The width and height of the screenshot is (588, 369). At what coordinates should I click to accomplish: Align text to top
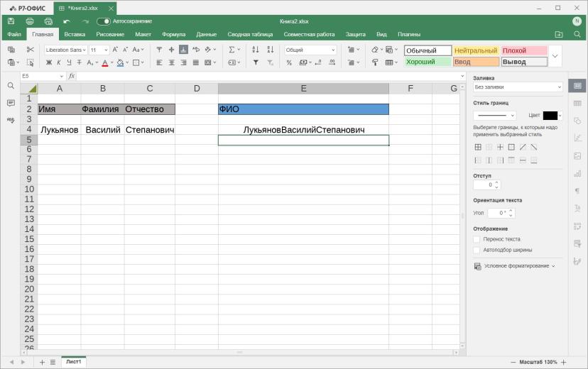(x=159, y=50)
